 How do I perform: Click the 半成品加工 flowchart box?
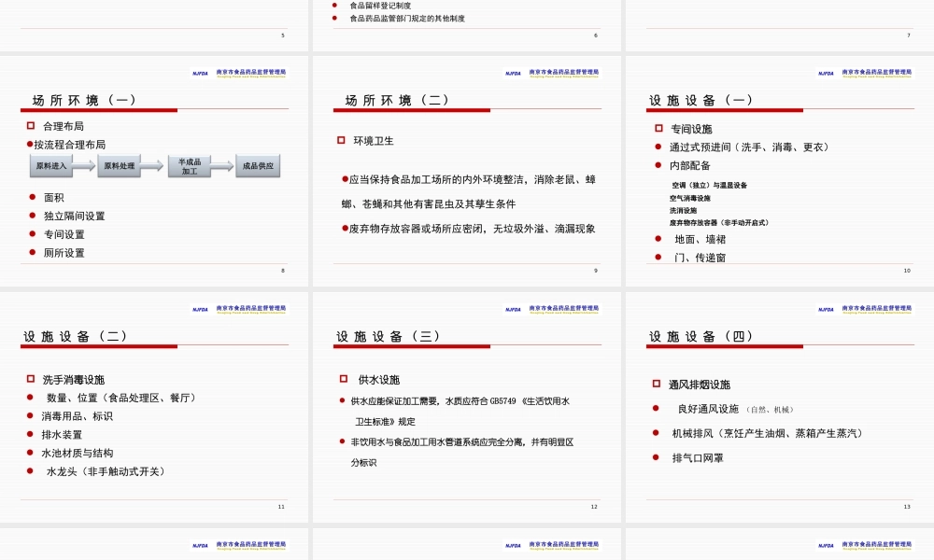pyautogui.click(x=190, y=166)
